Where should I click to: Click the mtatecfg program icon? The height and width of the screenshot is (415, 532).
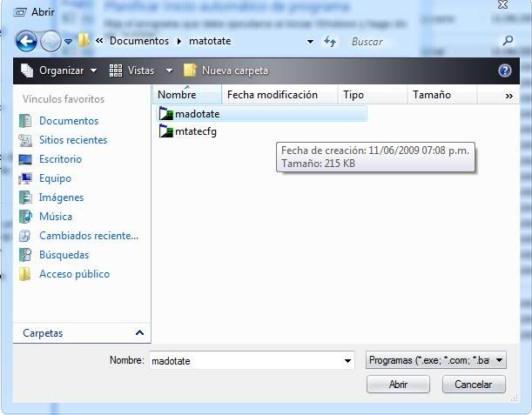pos(166,131)
